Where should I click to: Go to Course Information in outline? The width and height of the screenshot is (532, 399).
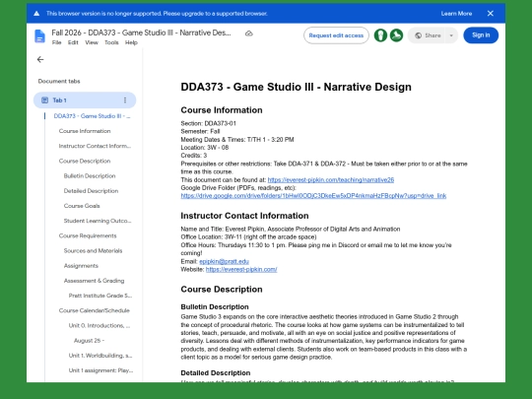pyautogui.click(x=85, y=131)
